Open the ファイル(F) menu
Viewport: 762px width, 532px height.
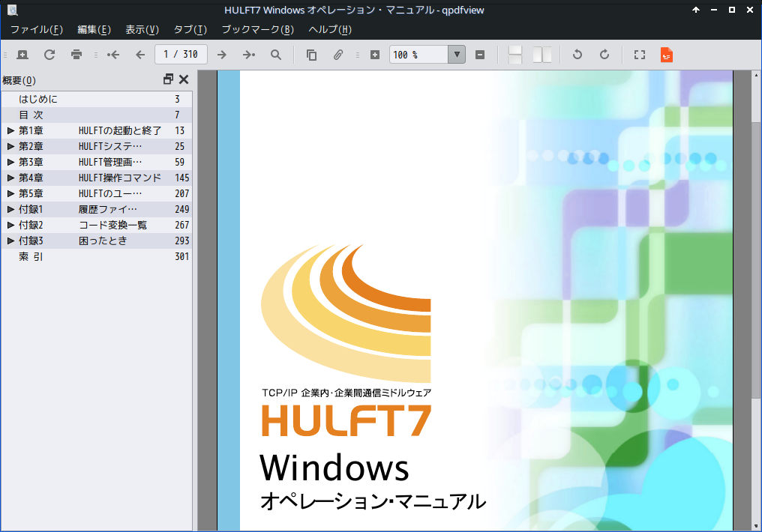[x=37, y=30]
